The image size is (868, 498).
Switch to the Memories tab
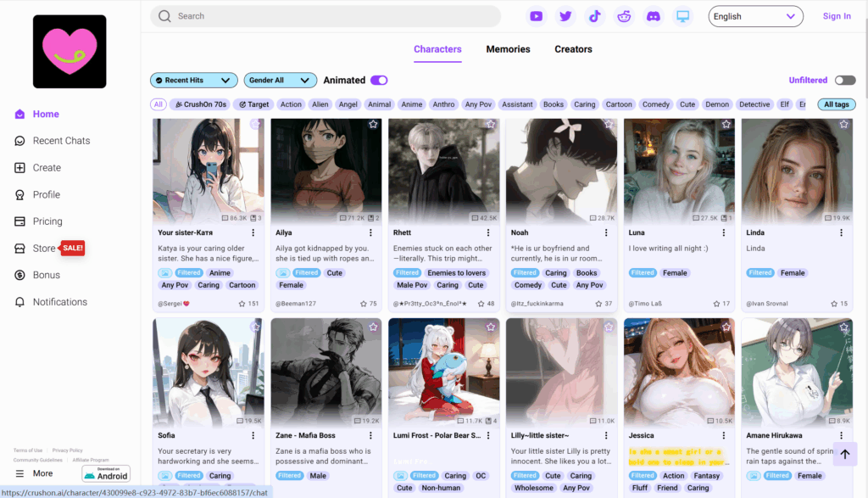pos(508,48)
